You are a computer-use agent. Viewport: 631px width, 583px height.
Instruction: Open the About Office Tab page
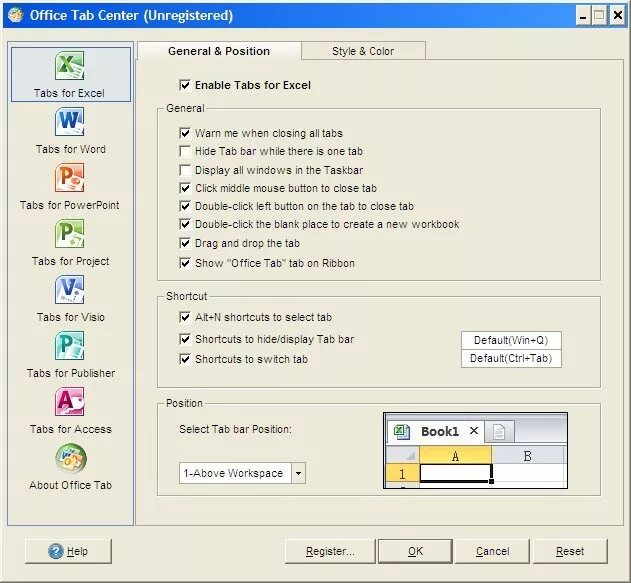(70, 467)
